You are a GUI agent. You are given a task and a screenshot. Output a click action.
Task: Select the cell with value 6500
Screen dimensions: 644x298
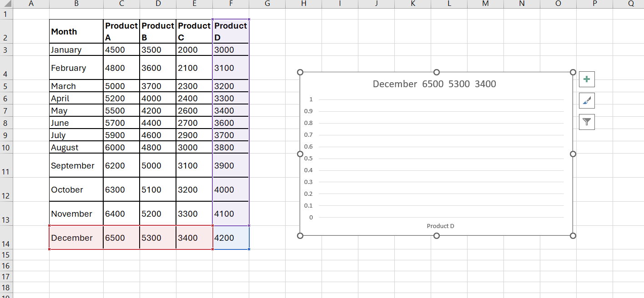coord(121,238)
